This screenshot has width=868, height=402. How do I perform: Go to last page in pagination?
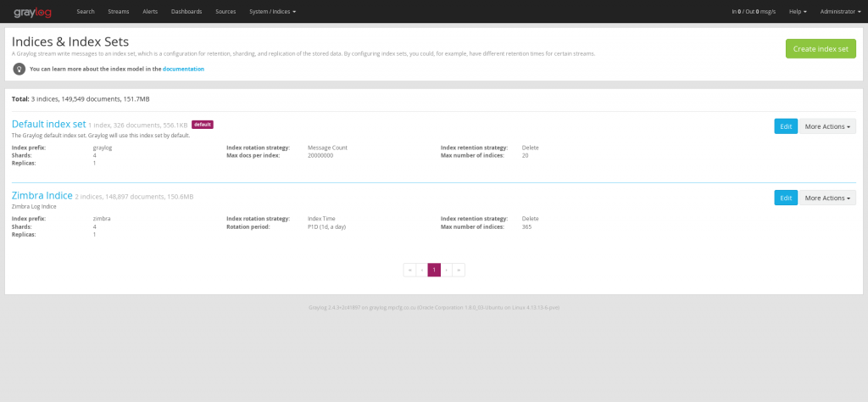tap(459, 270)
